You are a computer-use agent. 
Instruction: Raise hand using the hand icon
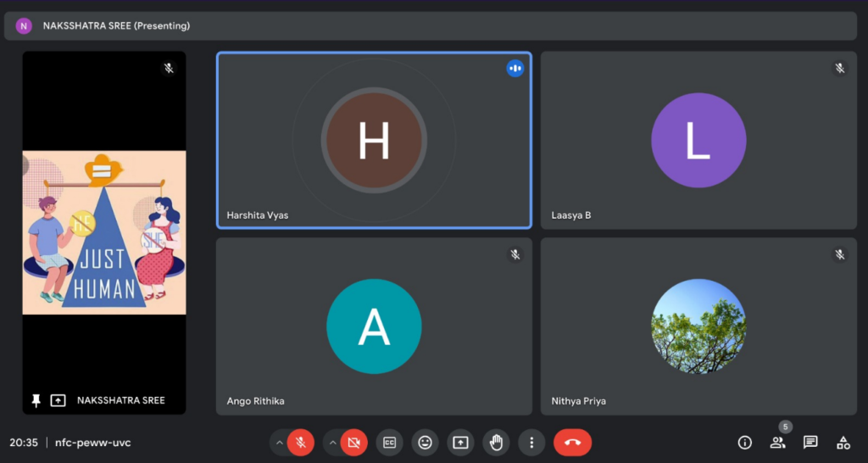tap(496, 442)
